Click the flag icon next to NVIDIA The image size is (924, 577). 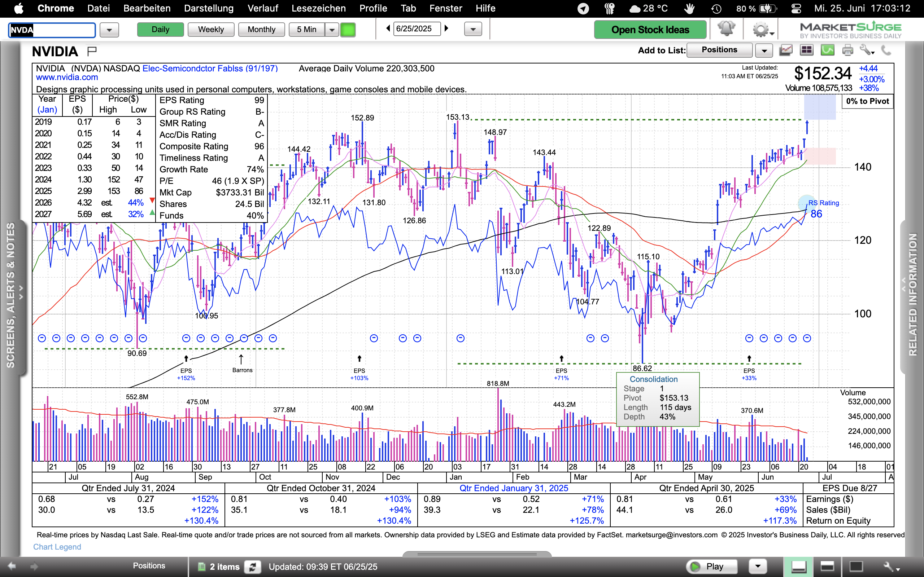point(92,51)
